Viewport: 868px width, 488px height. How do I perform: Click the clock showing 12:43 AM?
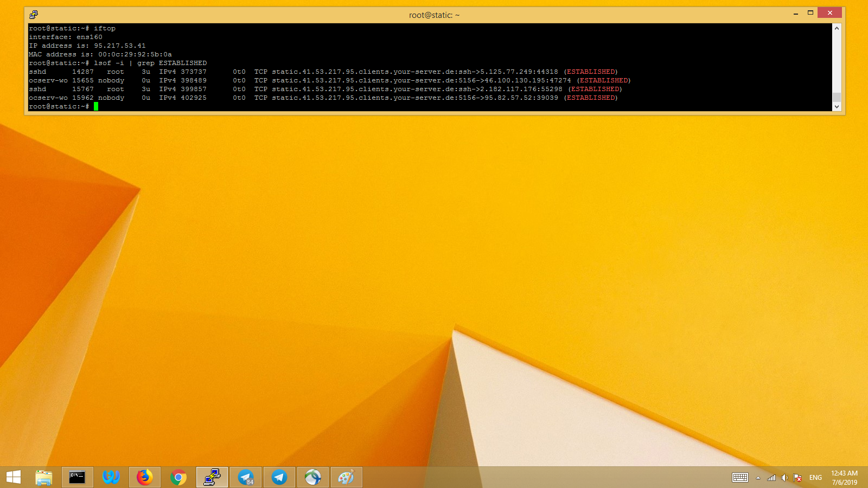844,478
